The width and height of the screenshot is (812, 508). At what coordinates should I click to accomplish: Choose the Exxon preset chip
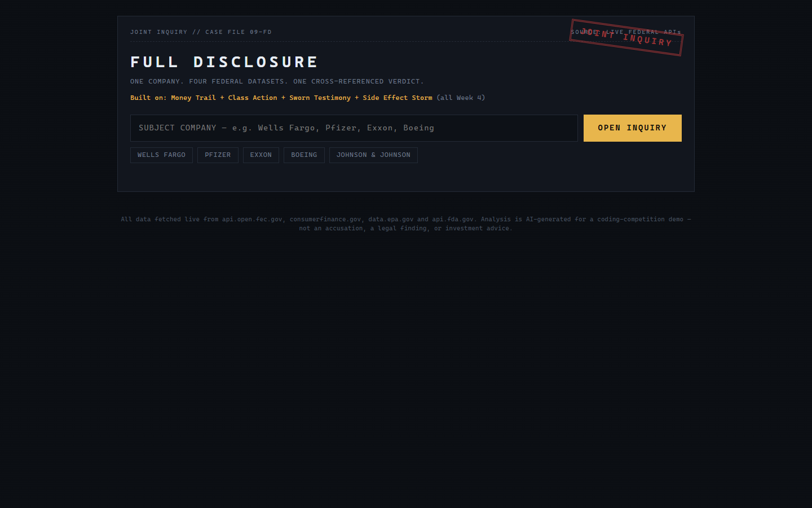pos(261,155)
